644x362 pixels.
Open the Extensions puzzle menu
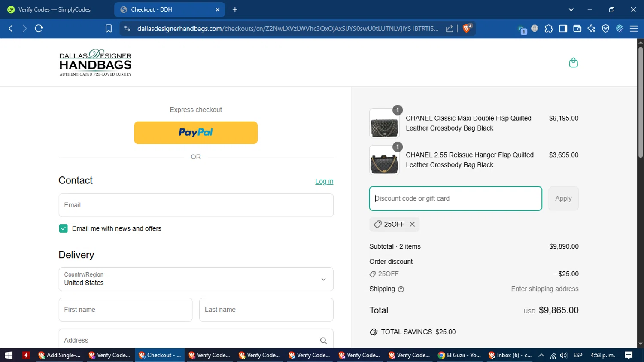click(x=549, y=28)
